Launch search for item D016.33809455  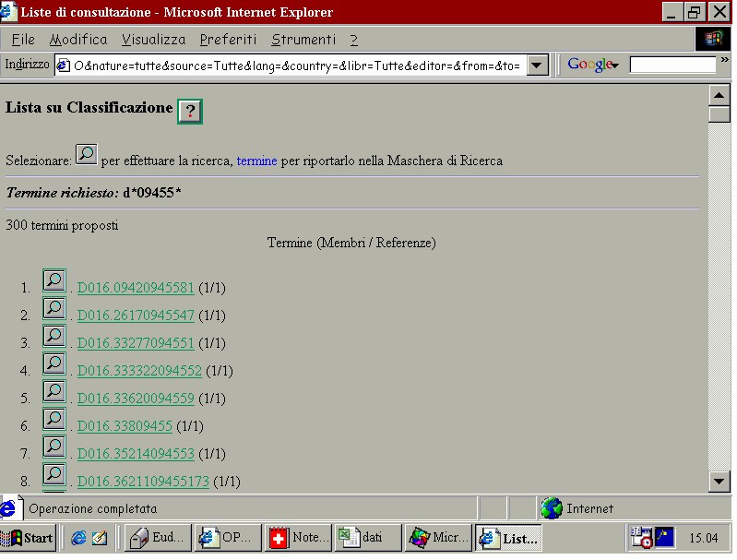click(x=54, y=419)
